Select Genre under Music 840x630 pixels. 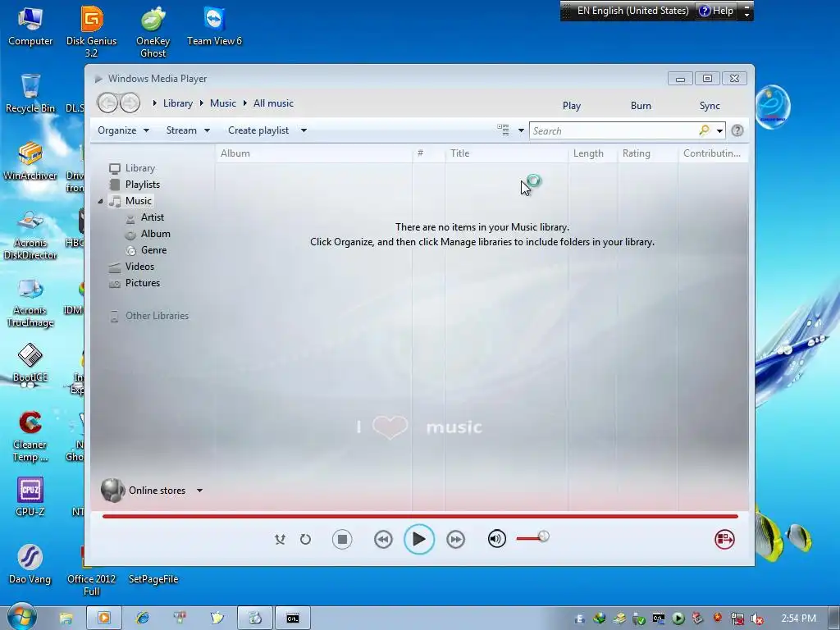(153, 250)
